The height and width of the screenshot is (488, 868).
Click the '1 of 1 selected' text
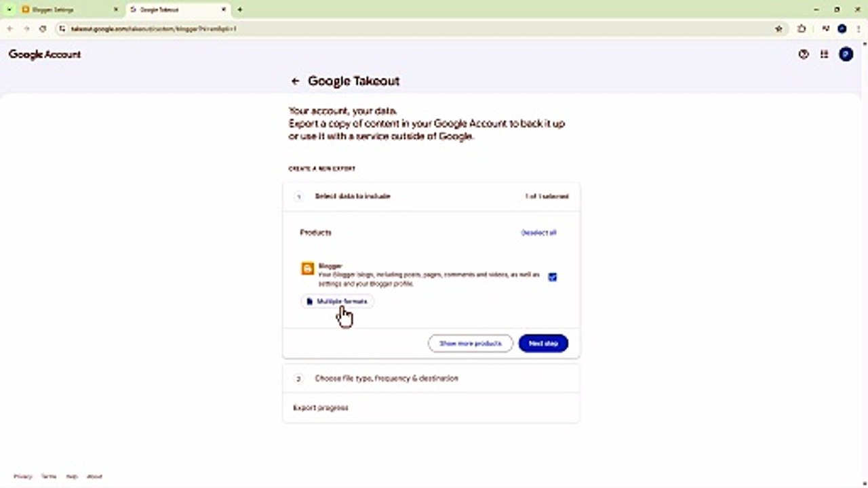[x=547, y=197]
